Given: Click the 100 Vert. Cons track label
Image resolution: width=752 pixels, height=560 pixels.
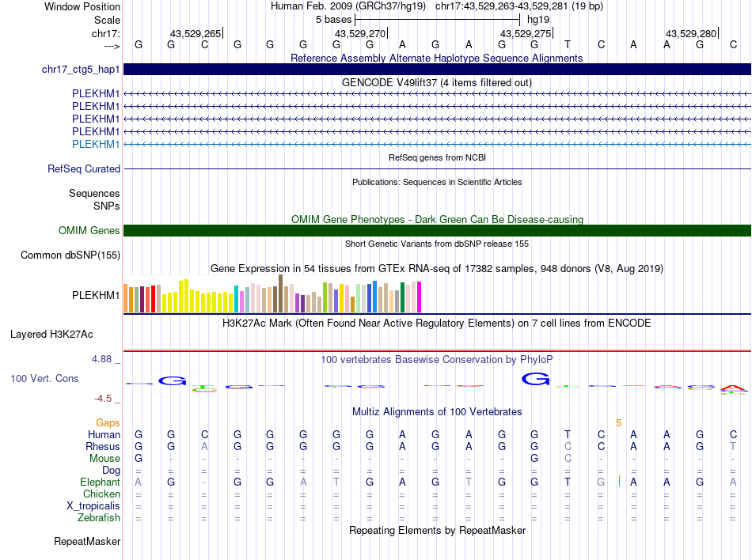Looking at the screenshot, I should pyautogui.click(x=44, y=379).
